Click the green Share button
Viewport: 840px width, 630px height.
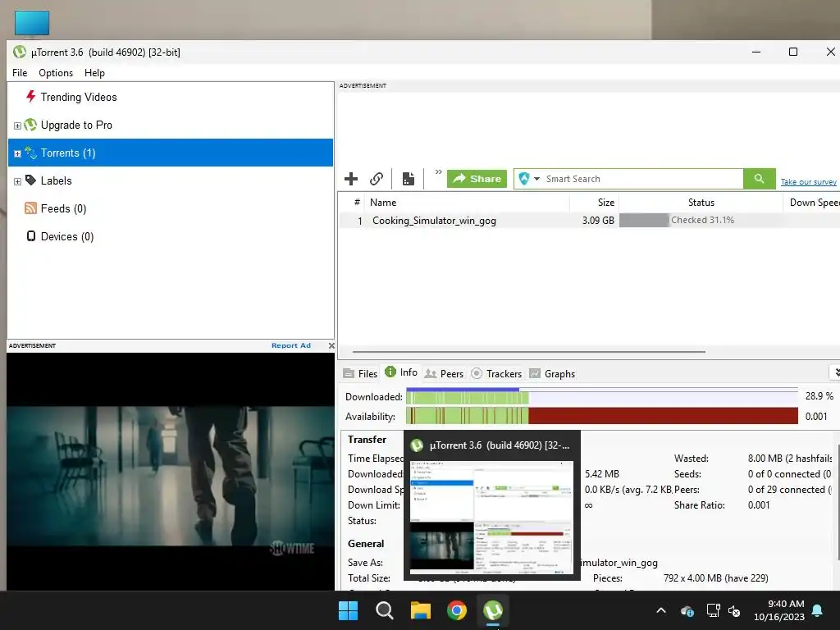pyautogui.click(x=477, y=178)
